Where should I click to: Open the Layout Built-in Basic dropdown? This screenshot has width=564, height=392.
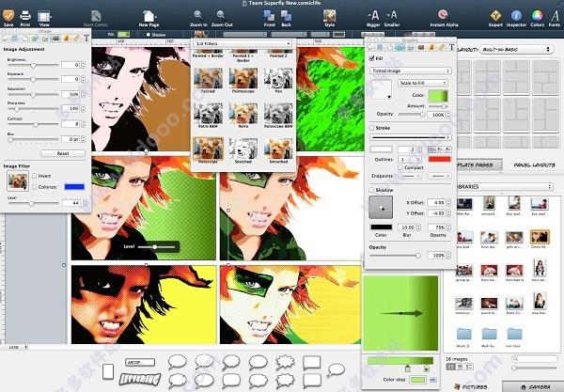516,49
